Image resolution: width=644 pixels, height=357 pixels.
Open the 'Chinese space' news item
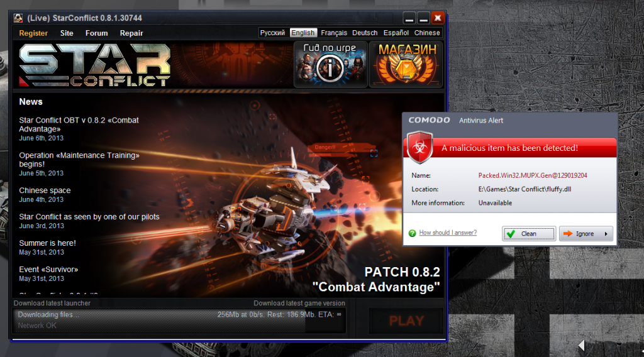pos(45,190)
